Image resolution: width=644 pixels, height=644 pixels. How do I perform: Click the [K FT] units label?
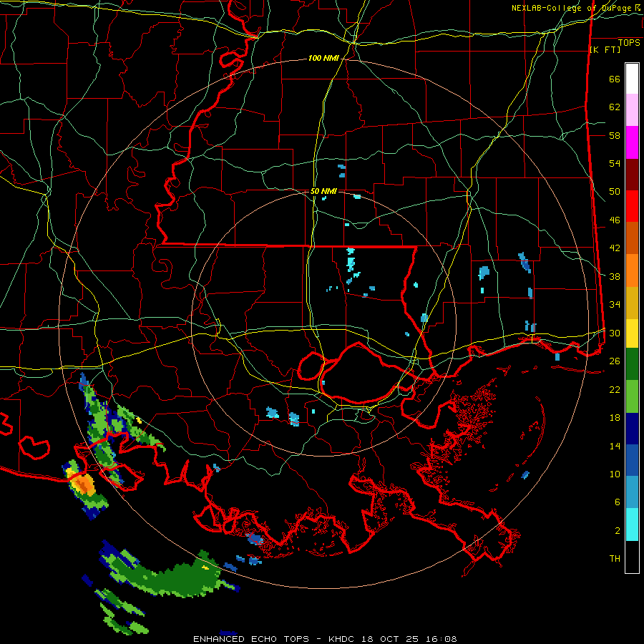pyautogui.click(x=605, y=49)
